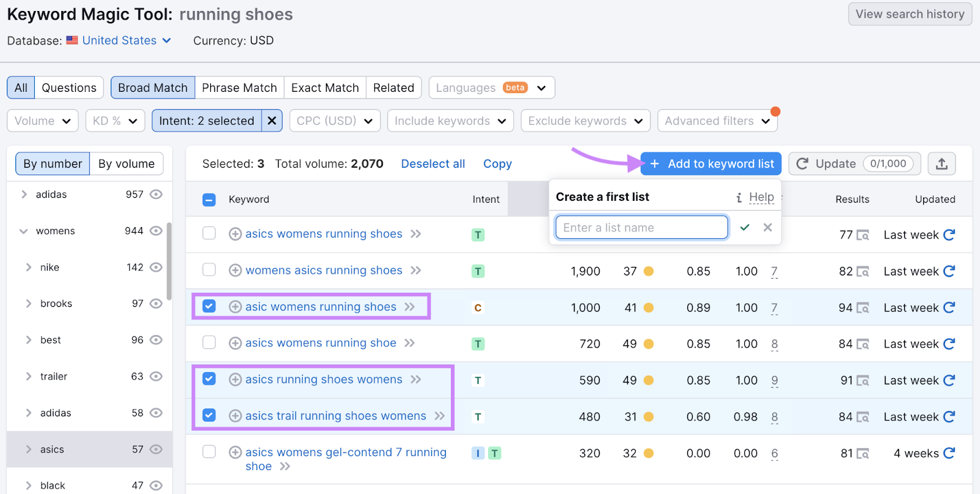Open the KD % filter dropdown
The width and height of the screenshot is (980, 494).
point(115,121)
